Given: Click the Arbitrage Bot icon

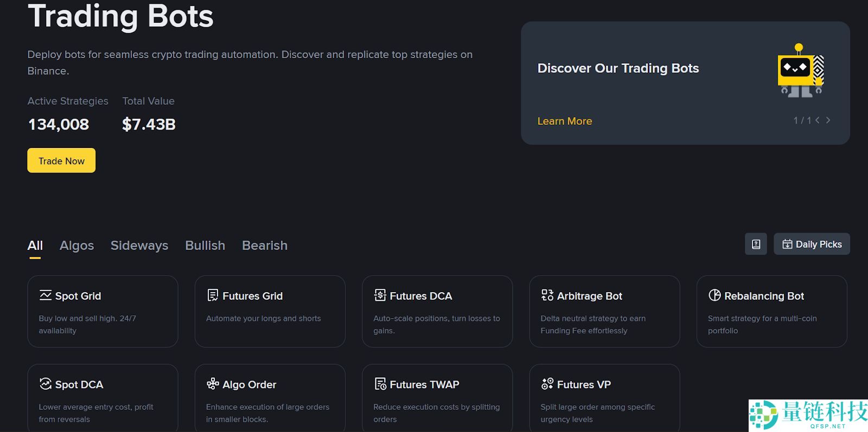Looking at the screenshot, I should click(x=547, y=295).
